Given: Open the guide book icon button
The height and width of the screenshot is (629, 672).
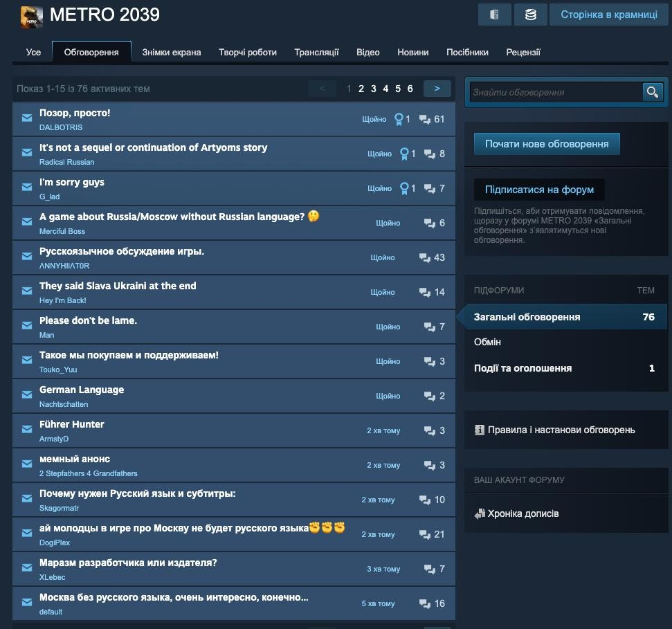Looking at the screenshot, I should (x=495, y=15).
